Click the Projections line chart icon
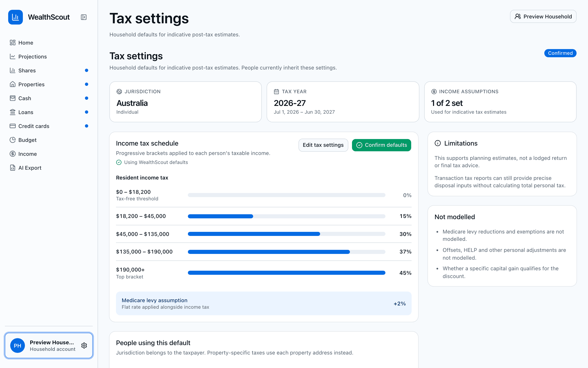Image resolution: width=588 pixels, height=368 pixels. (x=13, y=56)
